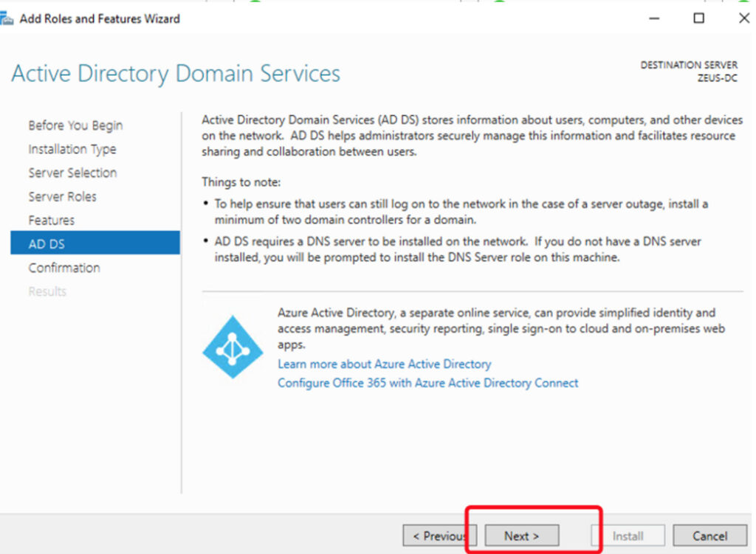Viewport: 756px width, 554px height.
Task: Close the wizard with the X button
Action: click(x=743, y=18)
